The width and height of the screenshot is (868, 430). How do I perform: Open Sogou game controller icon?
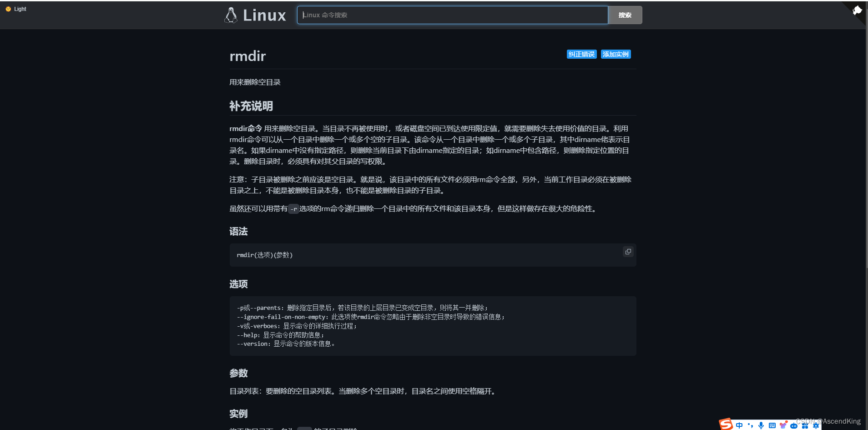[x=794, y=426]
